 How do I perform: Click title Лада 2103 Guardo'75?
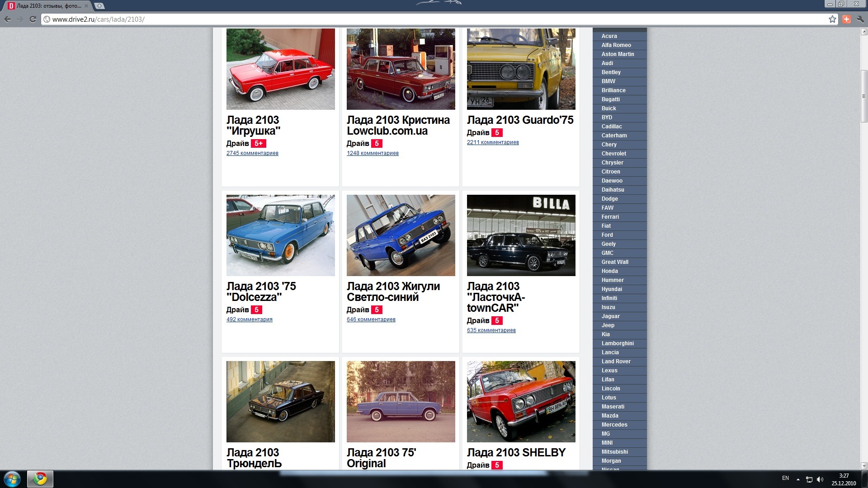pyautogui.click(x=520, y=120)
